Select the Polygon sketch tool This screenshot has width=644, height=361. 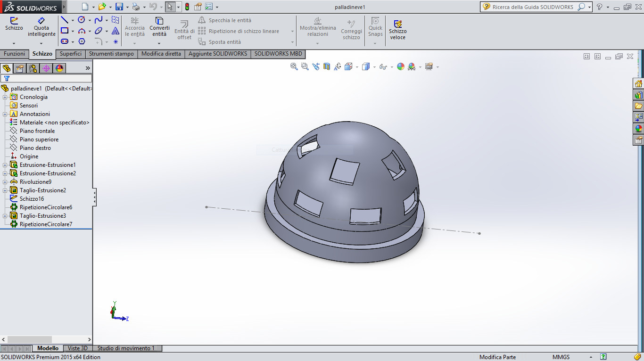click(x=82, y=41)
